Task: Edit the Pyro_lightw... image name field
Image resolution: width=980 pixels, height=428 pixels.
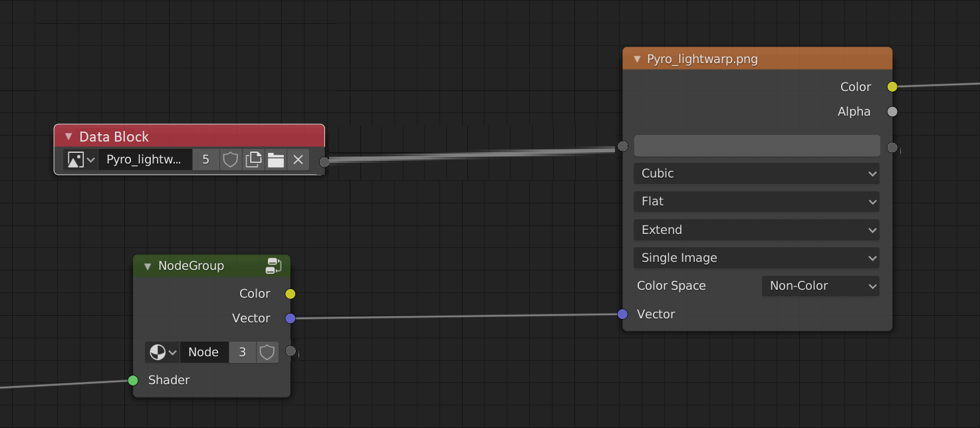Action: pos(146,160)
